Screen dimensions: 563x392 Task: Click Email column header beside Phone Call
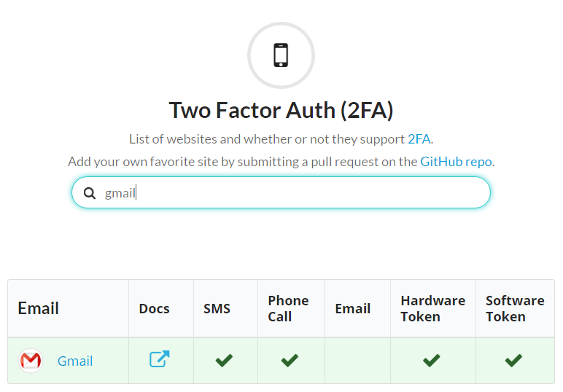tap(352, 309)
